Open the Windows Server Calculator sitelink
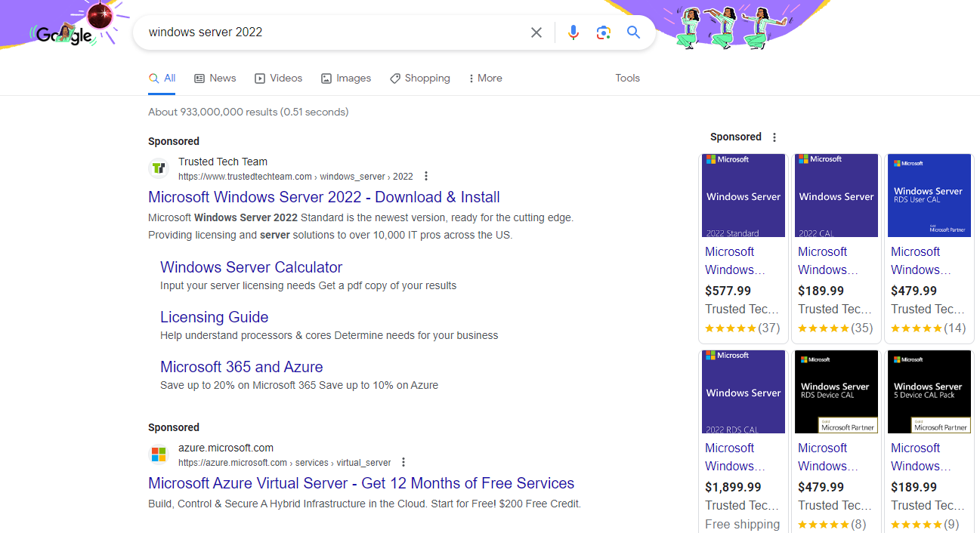The height and width of the screenshot is (533, 980). tap(251, 267)
